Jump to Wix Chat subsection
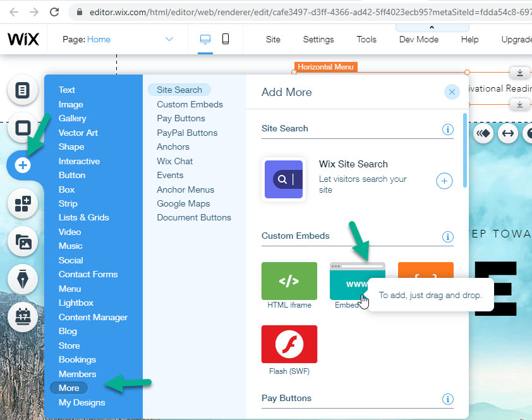This screenshot has width=532, height=420. coord(175,161)
